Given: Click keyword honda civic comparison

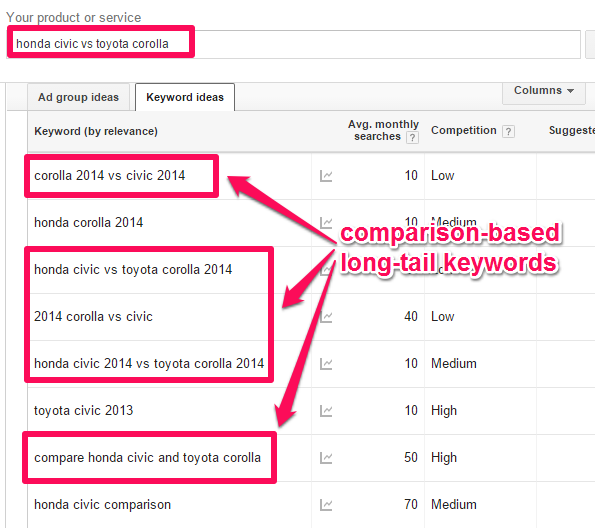Looking at the screenshot, I should pos(102,505).
